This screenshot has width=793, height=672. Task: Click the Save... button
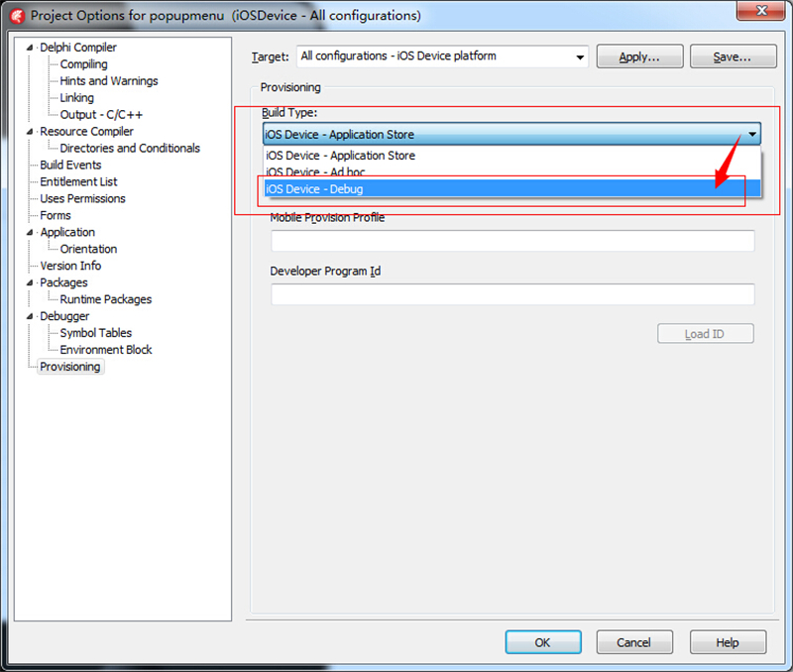(733, 56)
